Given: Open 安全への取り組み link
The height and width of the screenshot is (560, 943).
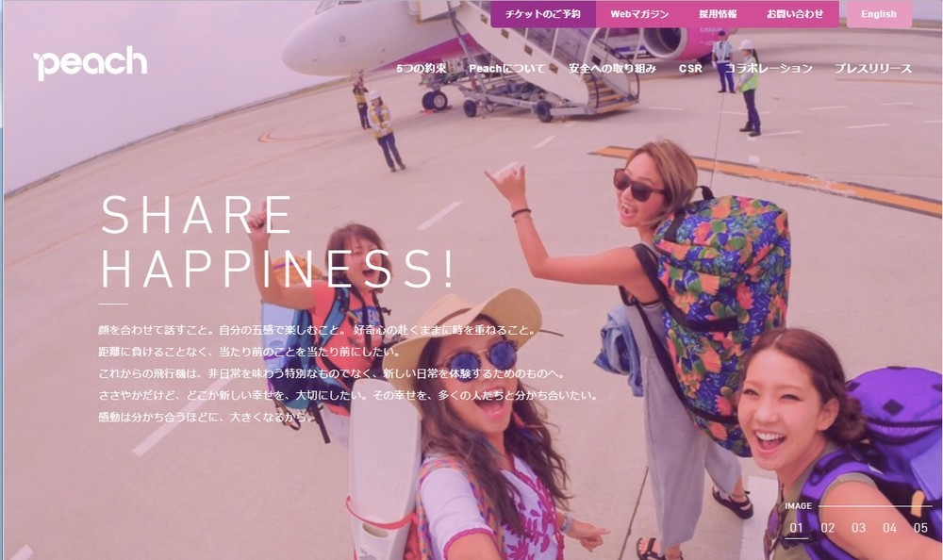Looking at the screenshot, I should click(x=612, y=69).
